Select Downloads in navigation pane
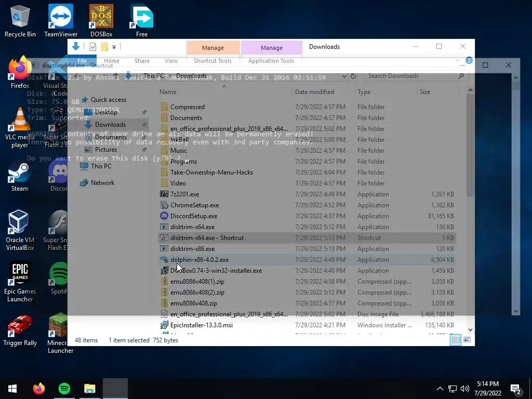 click(x=110, y=125)
